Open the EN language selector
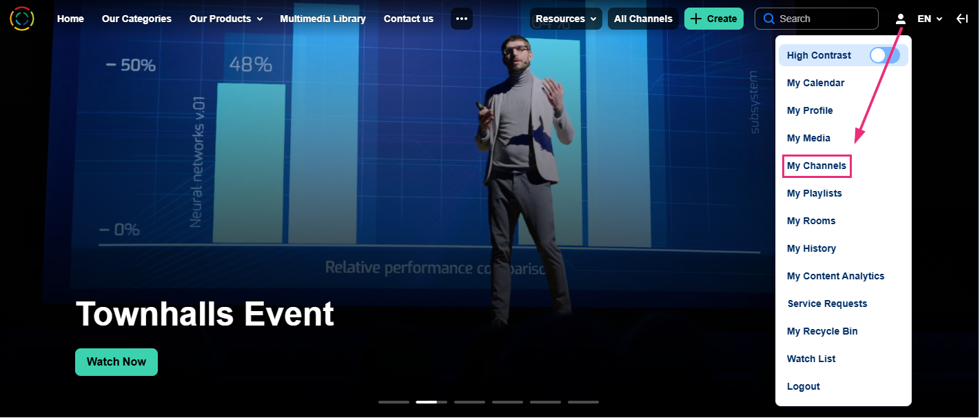 click(x=930, y=19)
